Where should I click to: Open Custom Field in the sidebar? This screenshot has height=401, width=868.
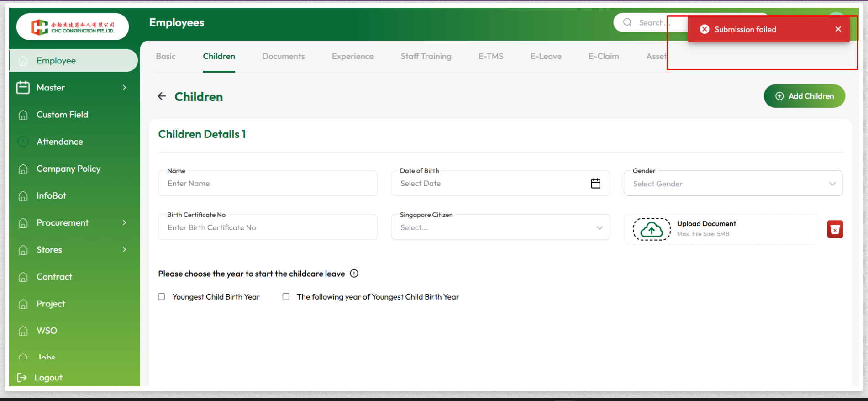pos(63,115)
